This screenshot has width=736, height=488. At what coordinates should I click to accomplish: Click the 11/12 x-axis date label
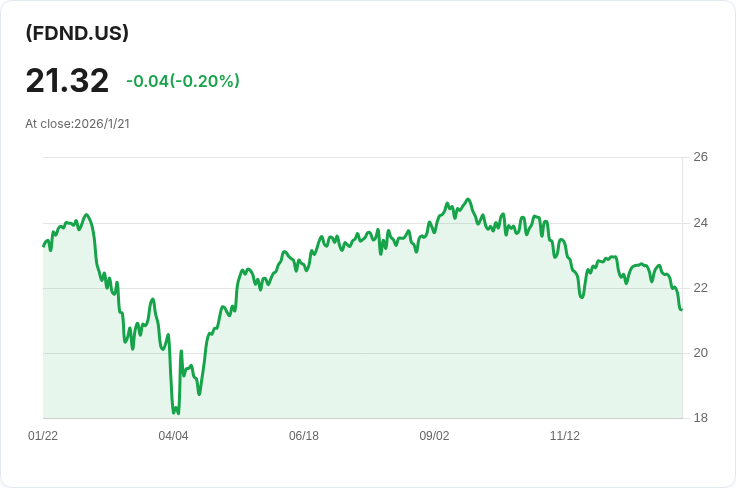[565, 436]
